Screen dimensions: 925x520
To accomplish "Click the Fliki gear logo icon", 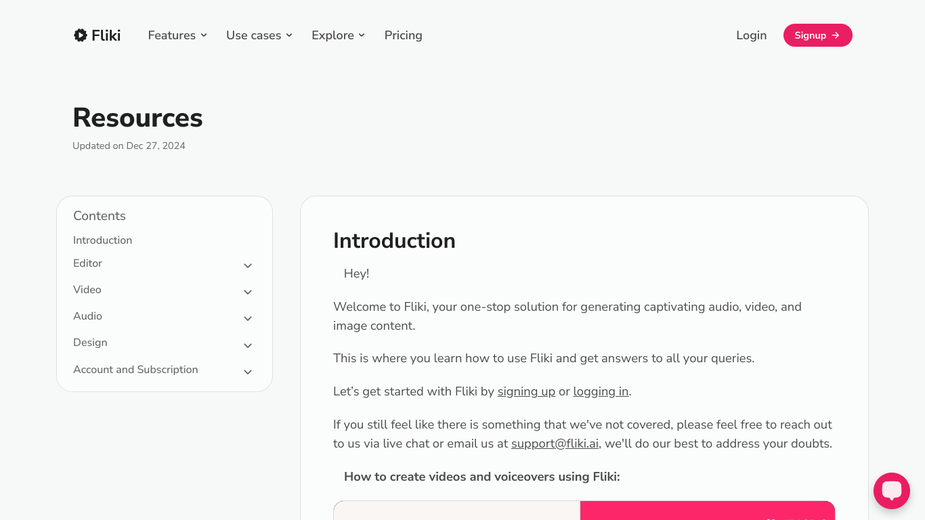I will click(x=80, y=35).
